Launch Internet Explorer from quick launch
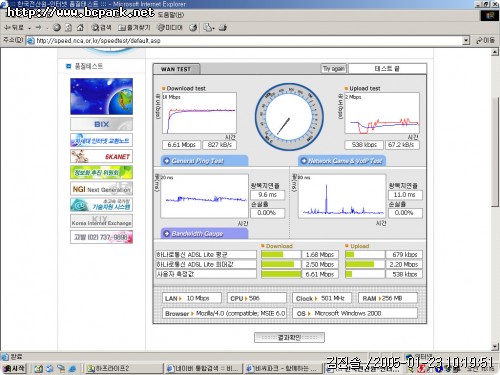The width and height of the screenshot is (500, 375). (x=72, y=369)
